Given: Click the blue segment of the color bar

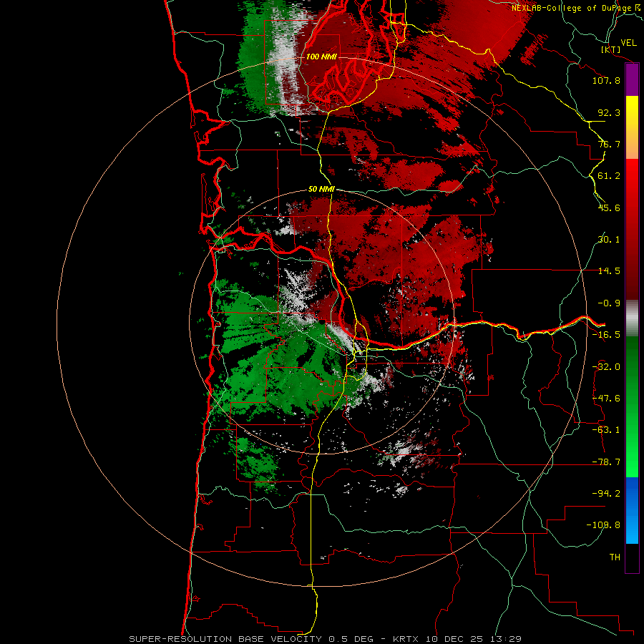Looking at the screenshot, I should (632, 510).
